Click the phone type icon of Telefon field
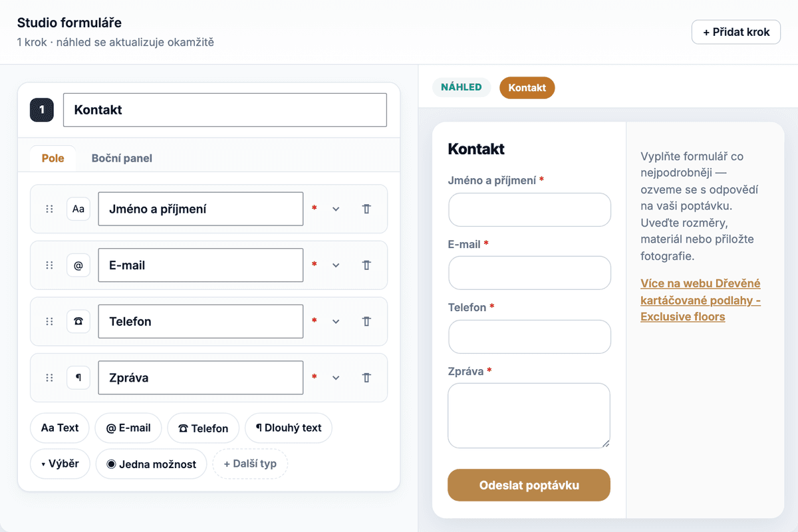Image resolution: width=798 pixels, height=532 pixels. pyautogui.click(x=78, y=321)
